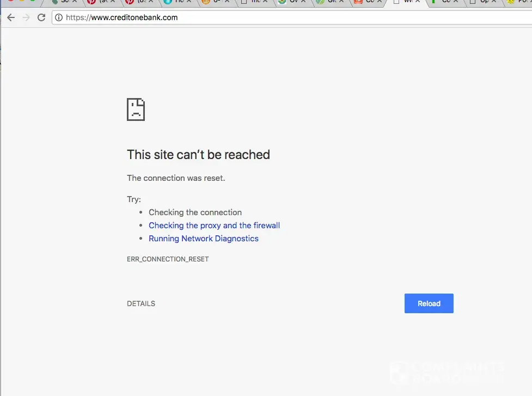Open 'Checking the proxy and the firewall' link
Screen dimensions: 532x396
point(214,226)
